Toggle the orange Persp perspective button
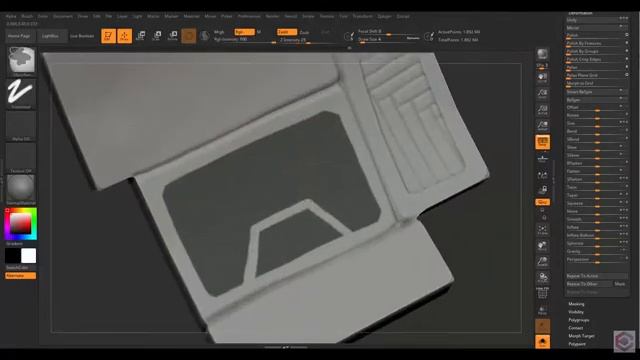The image size is (640, 360). (542, 142)
